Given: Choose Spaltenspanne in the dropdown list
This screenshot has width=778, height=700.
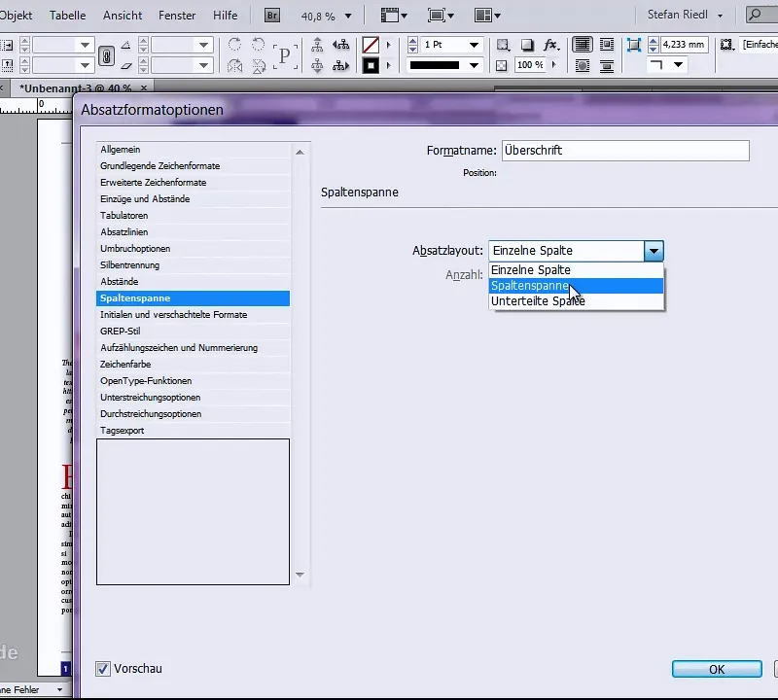Looking at the screenshot, I should coord(576,286).
